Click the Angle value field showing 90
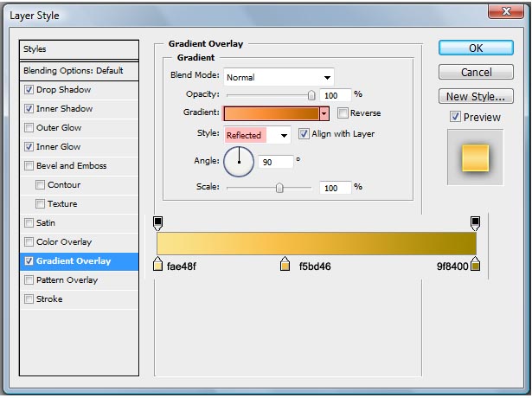532x398 pixels. [275, 162]
